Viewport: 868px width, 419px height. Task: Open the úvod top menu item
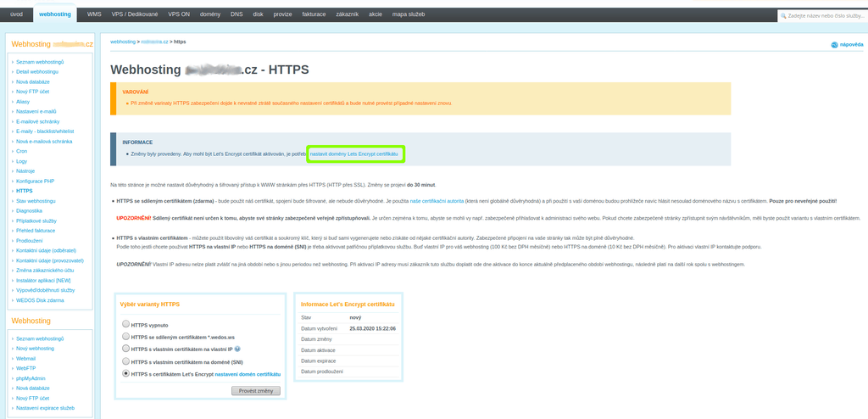pyautogui.click(x=17, y=14)
